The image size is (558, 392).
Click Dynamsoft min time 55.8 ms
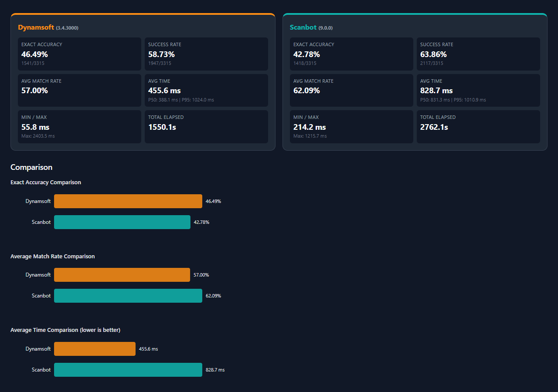[x=35, y=127]
